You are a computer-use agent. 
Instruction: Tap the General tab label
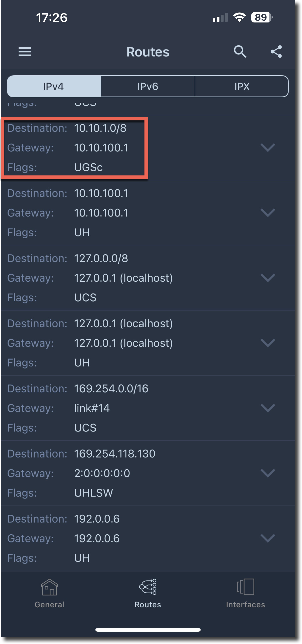pos(50,605)
